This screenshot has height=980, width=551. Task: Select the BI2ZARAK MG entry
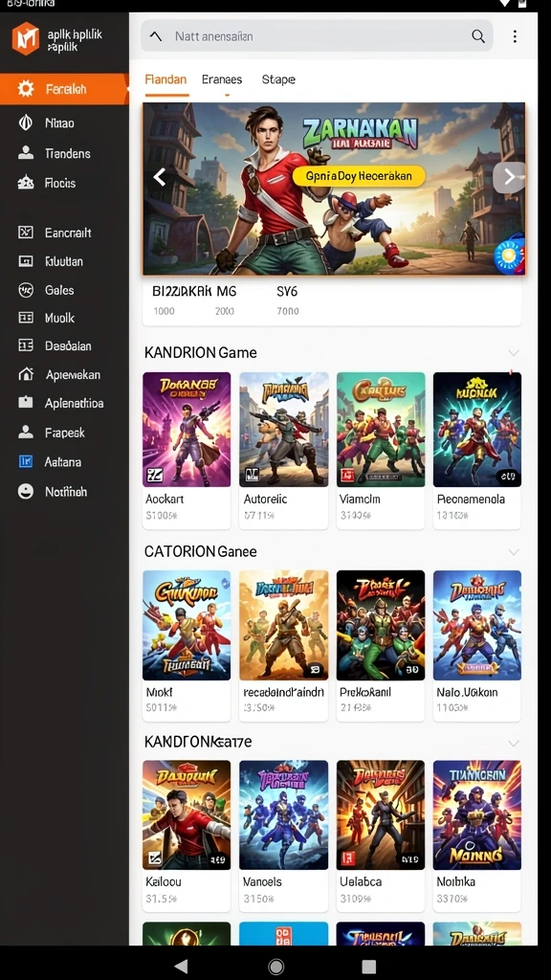(194, 291)
